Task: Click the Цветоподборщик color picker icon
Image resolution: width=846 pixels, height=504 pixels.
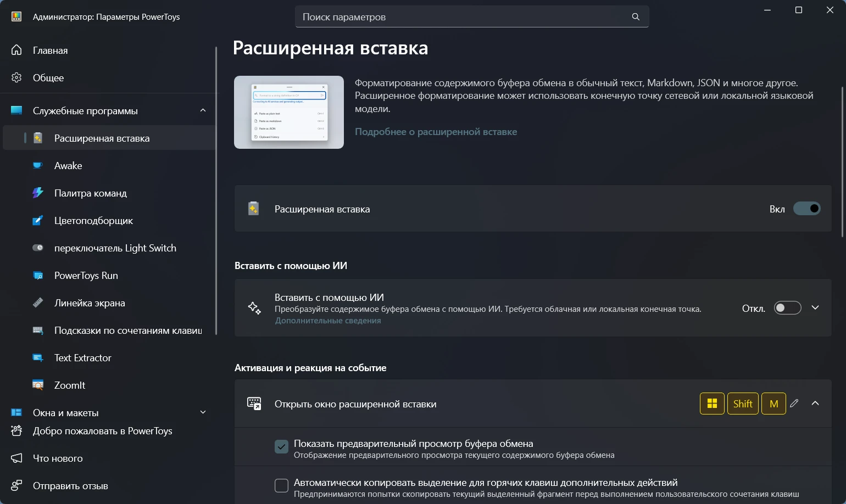Action: click(x=38, y=221)
